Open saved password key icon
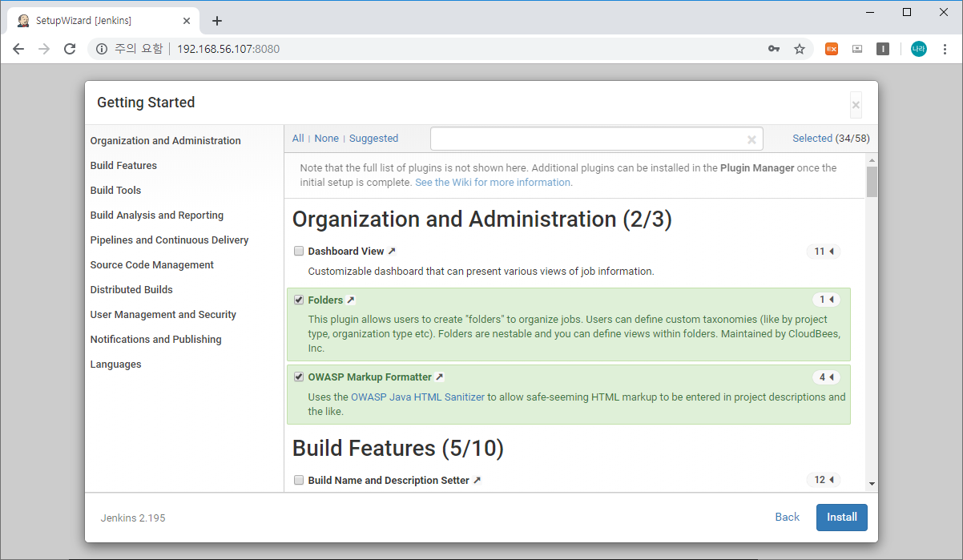This screenshot has width=963, height=560. tap(774, 49)
